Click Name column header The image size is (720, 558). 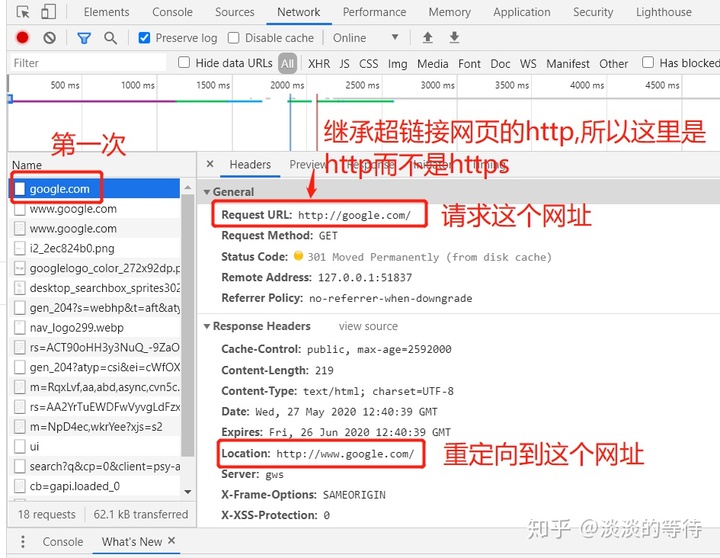27,165
